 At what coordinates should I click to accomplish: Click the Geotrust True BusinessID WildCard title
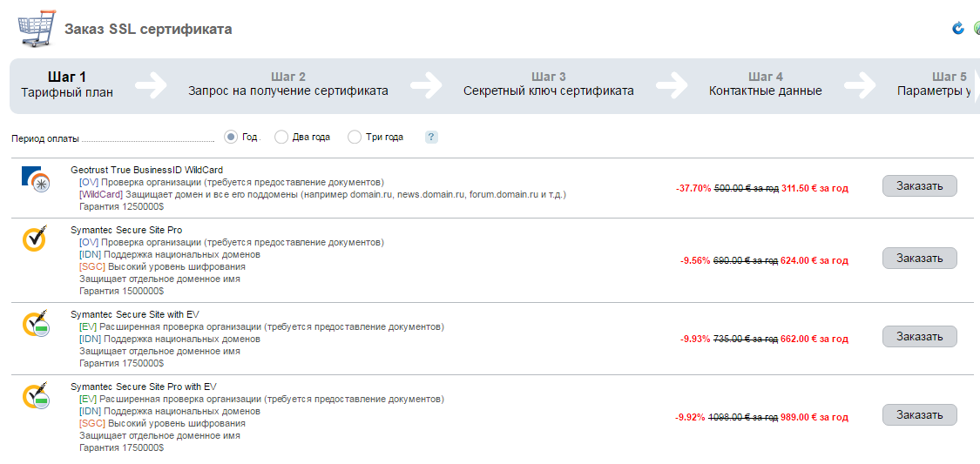tap(147, 169)
